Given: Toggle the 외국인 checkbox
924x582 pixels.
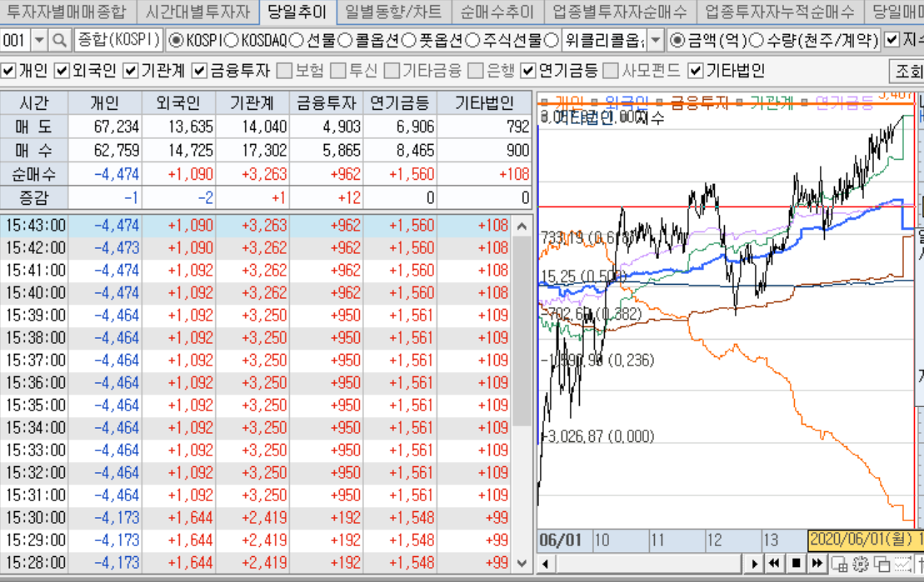Looking at the screenshot, I should pos(62,72).
